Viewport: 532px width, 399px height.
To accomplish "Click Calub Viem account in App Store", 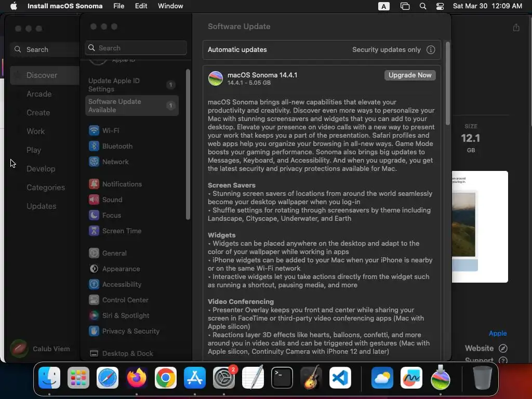I will [x=40, y=349].
